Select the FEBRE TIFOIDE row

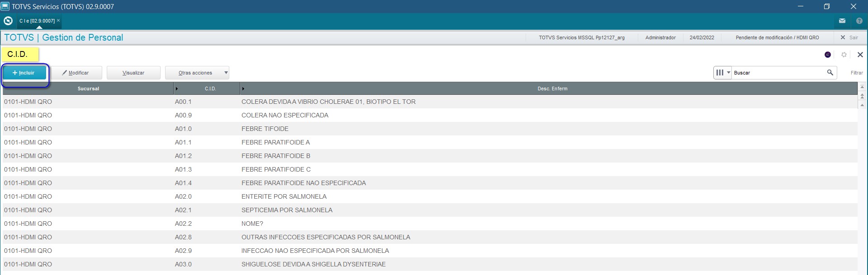point(430,129)
